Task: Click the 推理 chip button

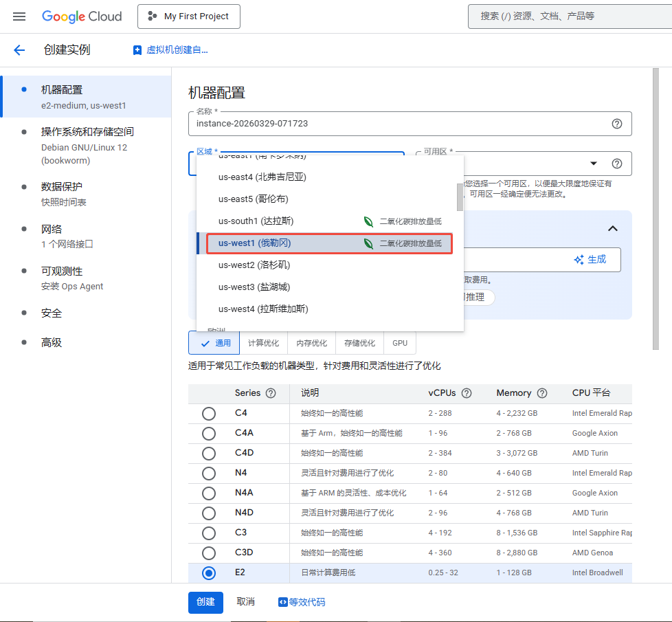Action: pos(479,297)
